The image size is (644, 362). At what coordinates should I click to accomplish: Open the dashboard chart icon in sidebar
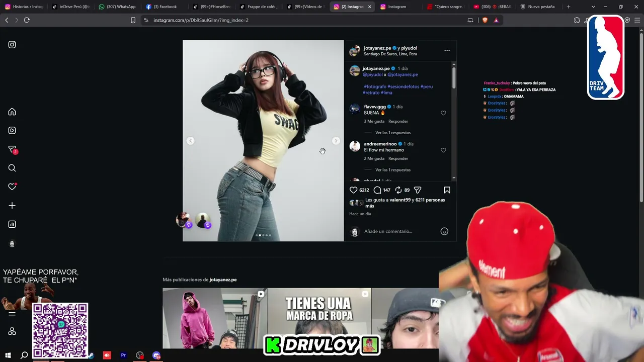click(x=12, y=224)
